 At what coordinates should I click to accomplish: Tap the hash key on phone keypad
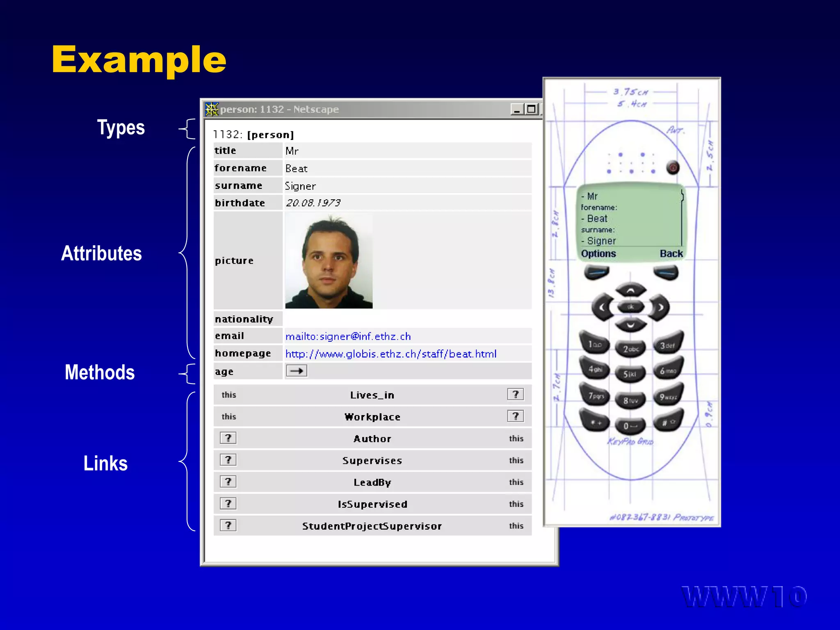tap(668, 420)
